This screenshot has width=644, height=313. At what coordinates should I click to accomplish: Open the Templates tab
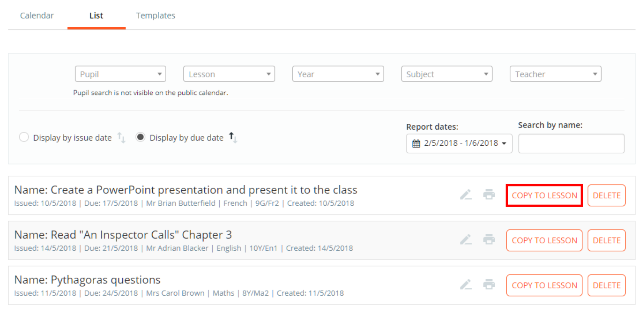coord(155,15)
